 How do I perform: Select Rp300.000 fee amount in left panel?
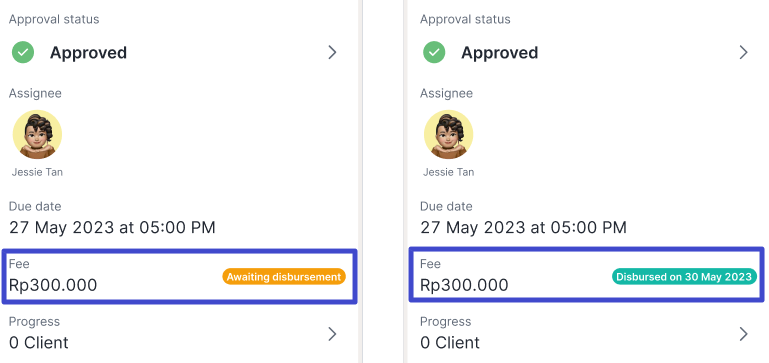click(x=53, y=285)
